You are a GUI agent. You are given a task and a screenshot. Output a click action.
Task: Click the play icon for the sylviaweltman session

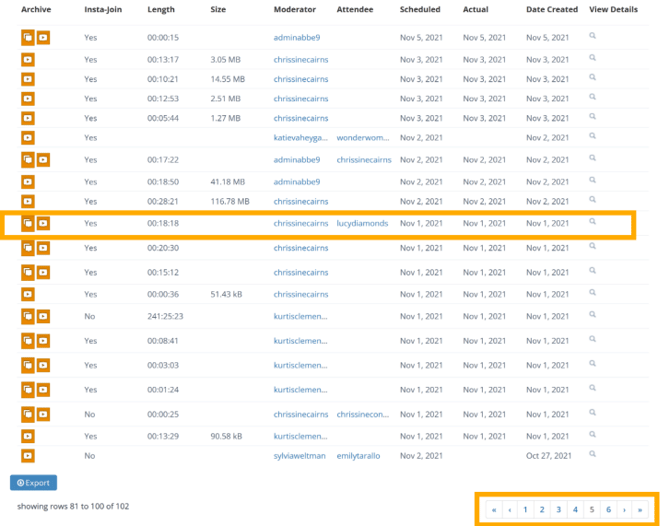(28, 456)
